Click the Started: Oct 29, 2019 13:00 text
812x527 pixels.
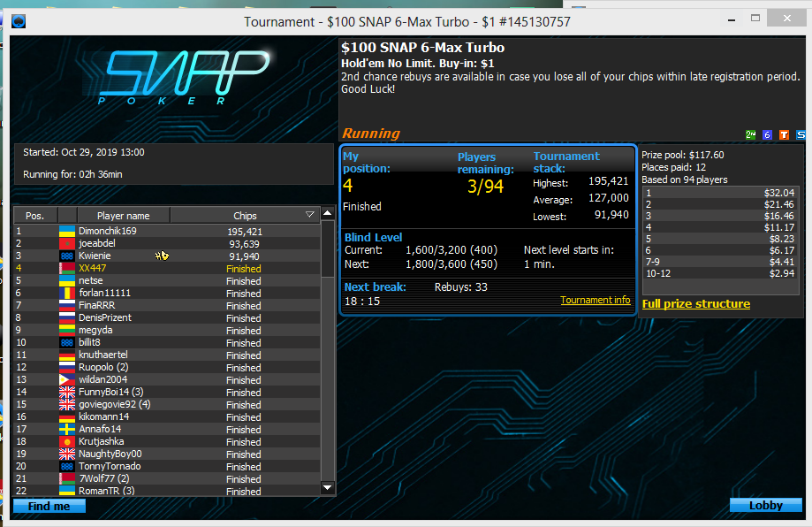(x=84, y=152)
